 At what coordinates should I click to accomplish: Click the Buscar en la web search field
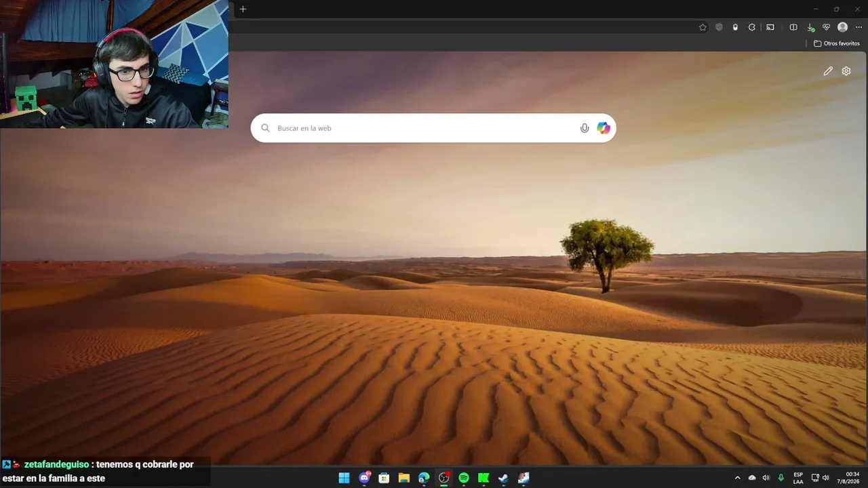[433, 128]
